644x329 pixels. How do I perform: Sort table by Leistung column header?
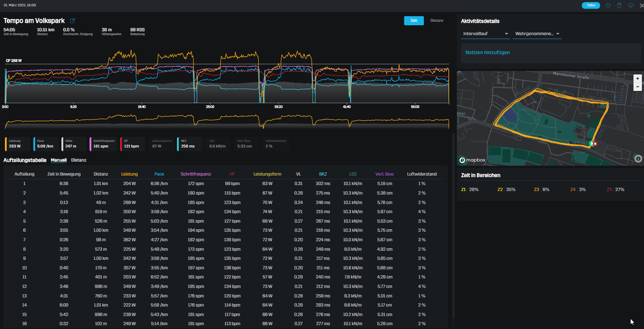coord(129,174)
